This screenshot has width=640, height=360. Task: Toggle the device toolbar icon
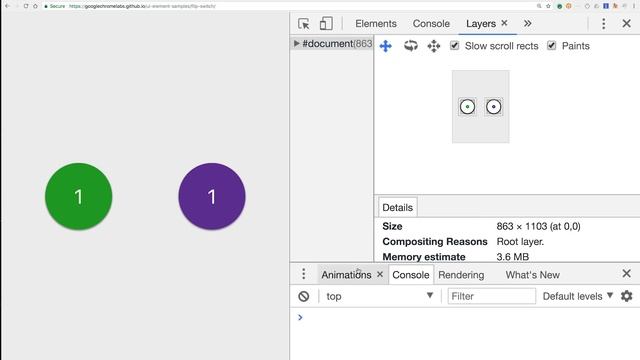pyautogui.click(x=326, y=24)
